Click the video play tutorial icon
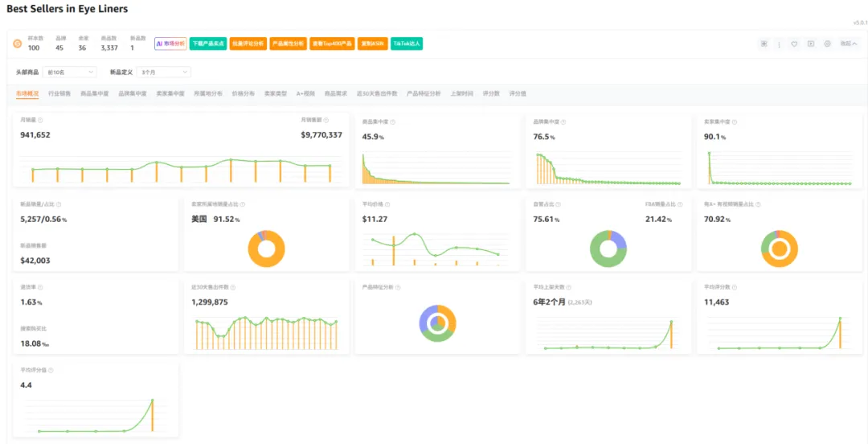Viewport: 868px width, 444px height. coord(810,43)
